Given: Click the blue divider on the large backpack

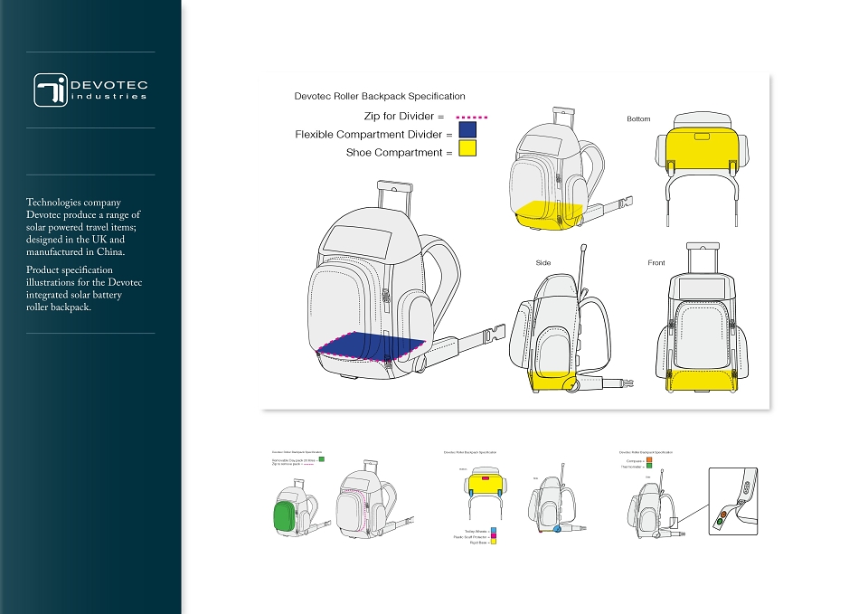Looking at the screenshot, I should 372,345.
